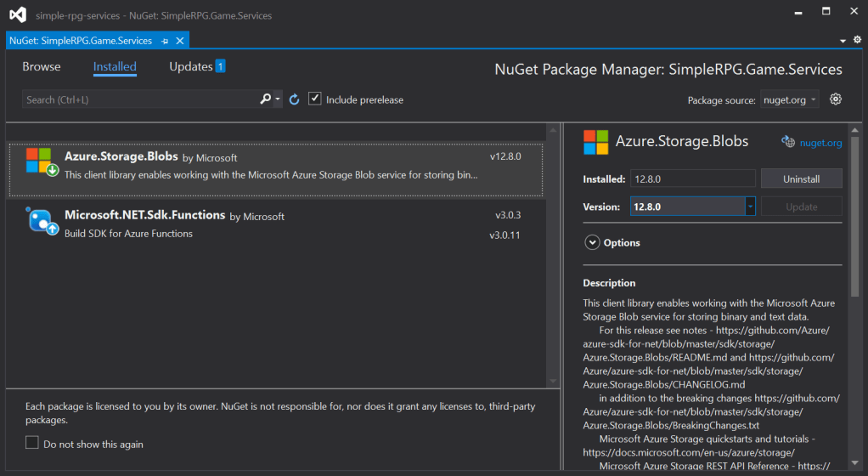Open the Package source dropdown

point(789,99)
